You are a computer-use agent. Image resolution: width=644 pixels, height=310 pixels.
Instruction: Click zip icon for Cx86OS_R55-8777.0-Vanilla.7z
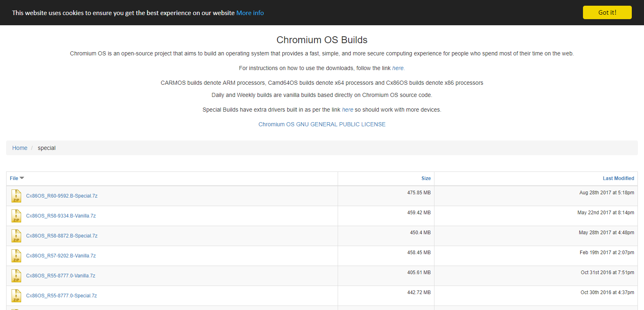16,276
